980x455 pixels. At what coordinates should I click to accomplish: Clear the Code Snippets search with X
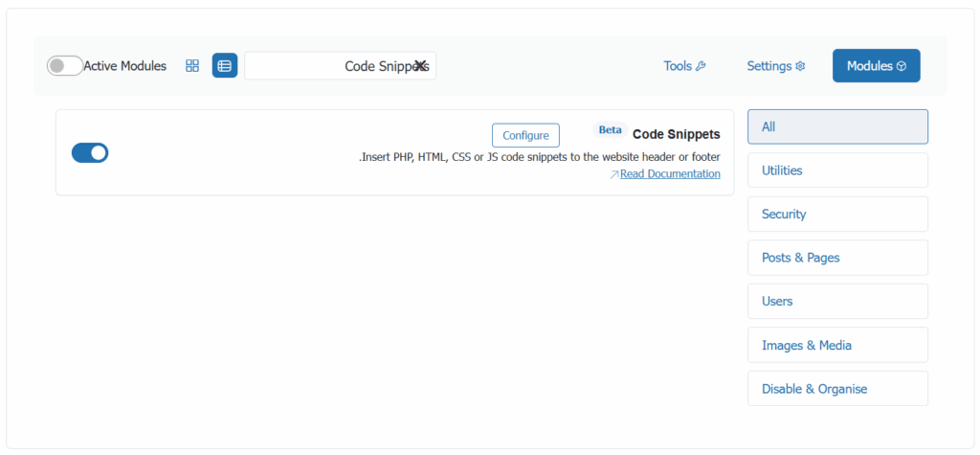(x=420, y=66)
